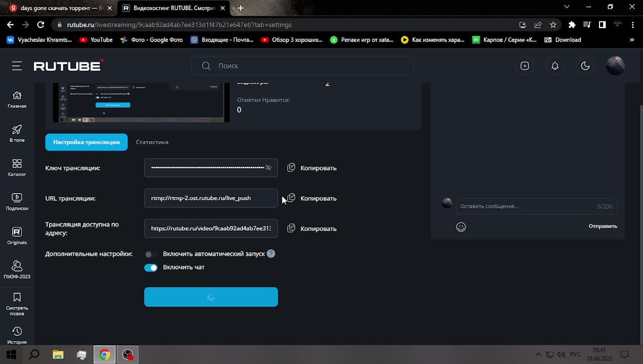Click the add video plus icon
This screenshot has height=364, width=643.
pos(525,66)
